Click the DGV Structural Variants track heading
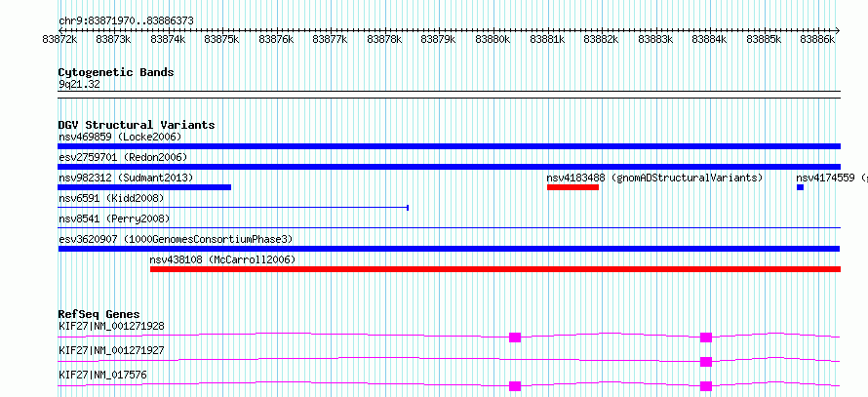Image resolution: width=868 pixels, height=397 pixels. pyautogui.click(x=137, y=125)
